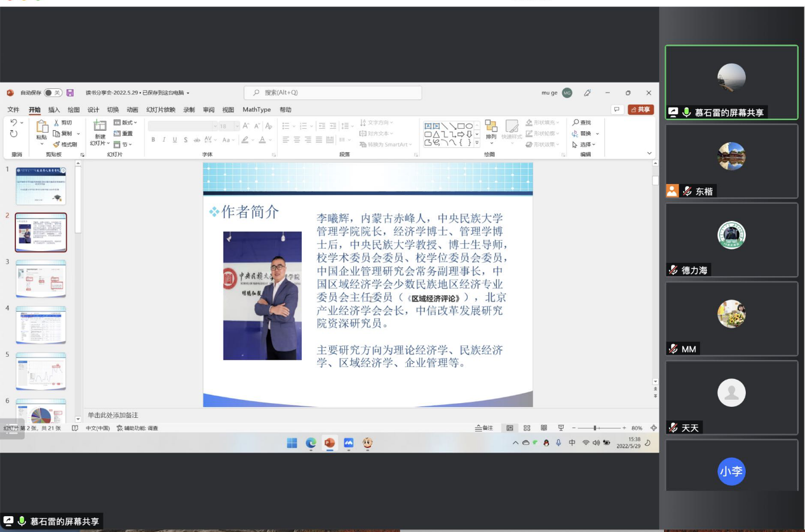
Task: Open the Insert (插入) ribbon tab
Action: point(54,109)
